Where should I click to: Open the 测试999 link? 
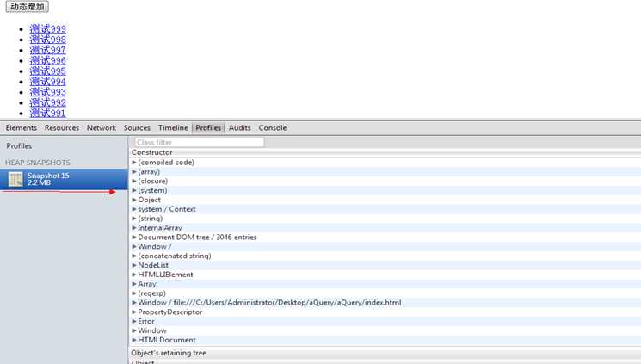click(48, 28)
